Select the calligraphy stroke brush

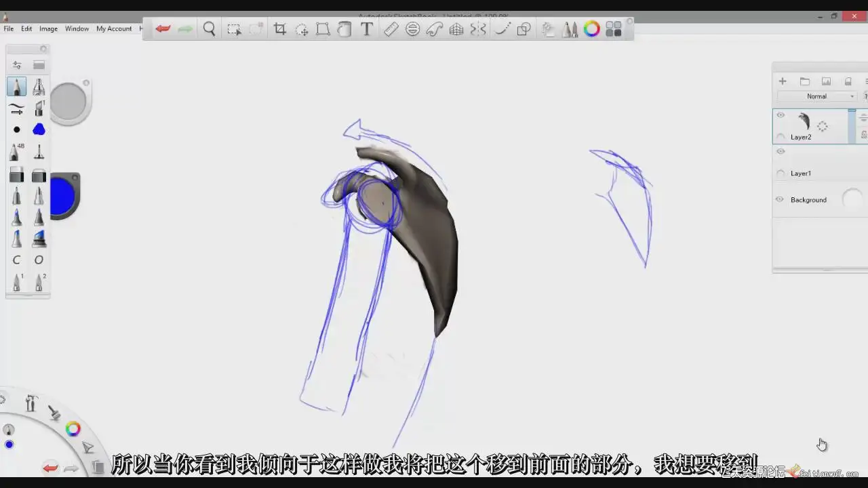[x=17, y=108]
